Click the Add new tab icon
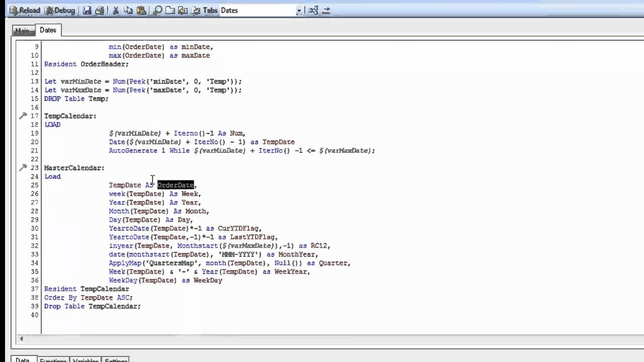 coord(171,10)
